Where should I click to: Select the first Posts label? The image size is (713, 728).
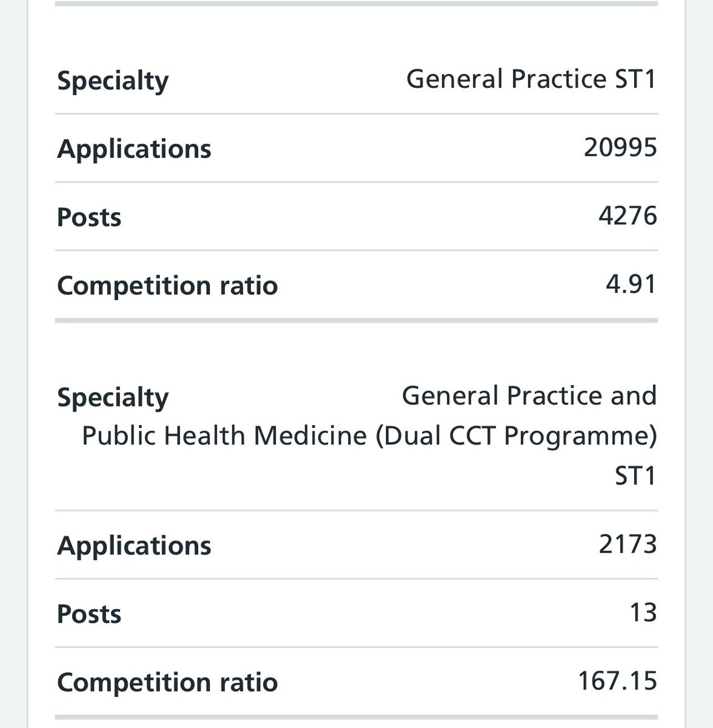(x=89, y=217)
